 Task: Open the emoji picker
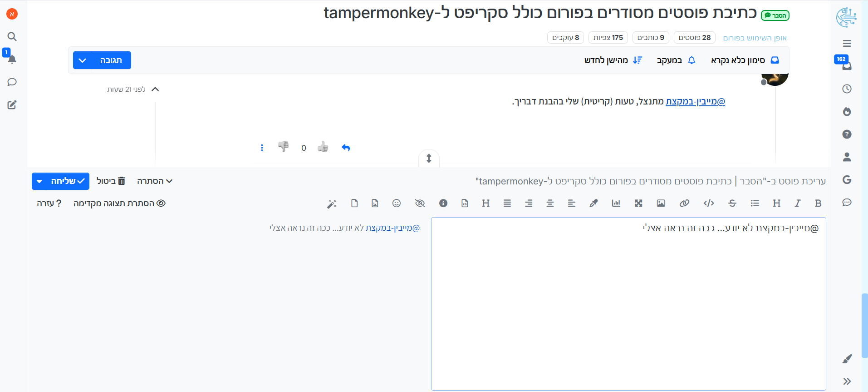[x=397, y=203]
